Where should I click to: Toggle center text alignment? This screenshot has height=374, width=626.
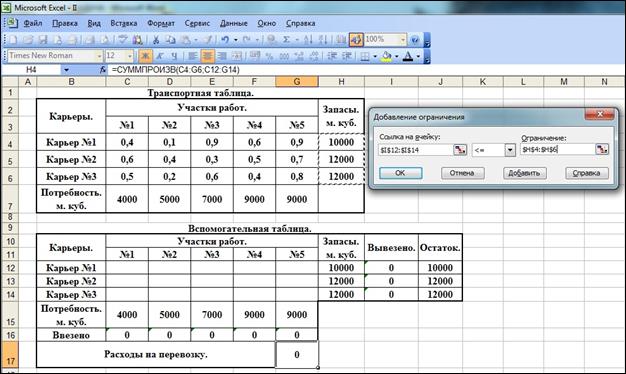208,56
